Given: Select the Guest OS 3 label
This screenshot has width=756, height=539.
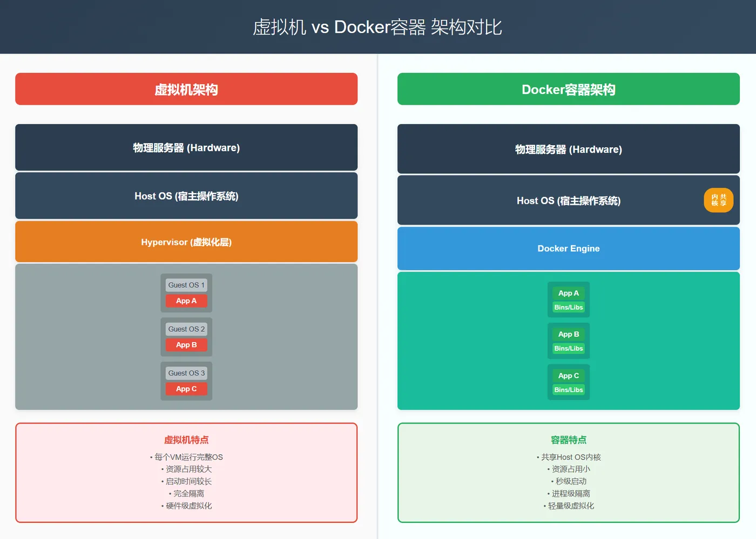Looking at the screenshot, I should click(x=186, y=373).
